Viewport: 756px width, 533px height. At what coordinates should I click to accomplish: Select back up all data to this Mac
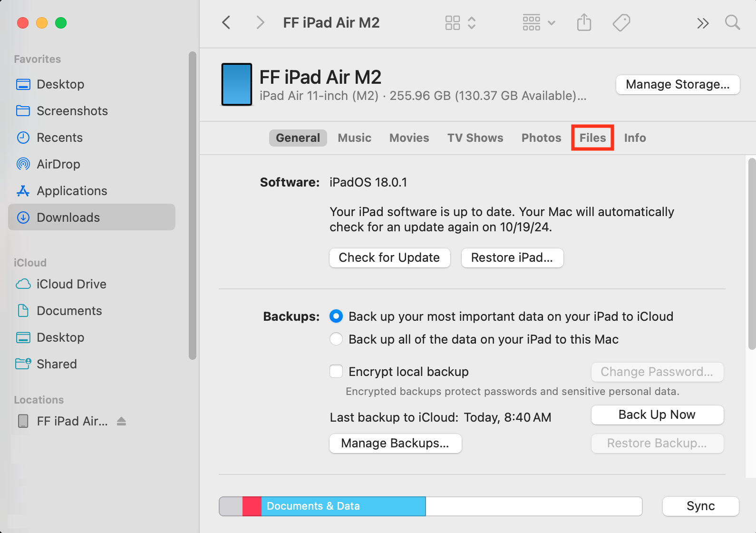point(336,339)
